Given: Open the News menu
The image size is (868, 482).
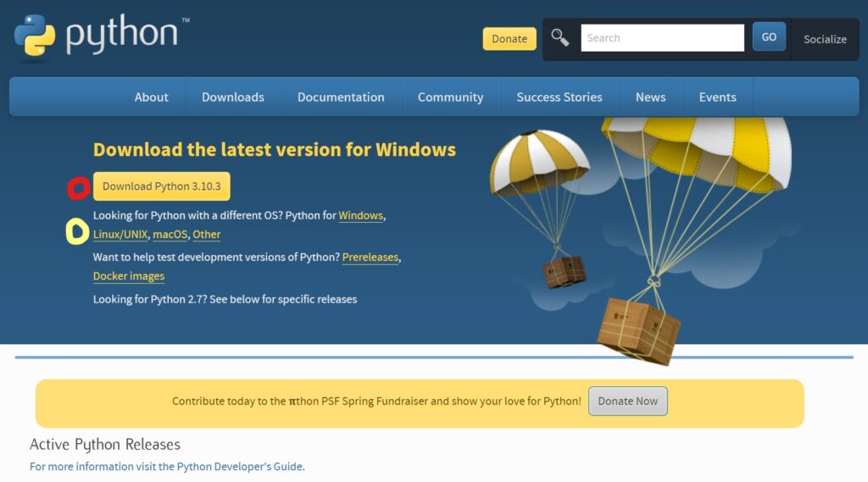Looking at the screenshot, I should point(650,97).
